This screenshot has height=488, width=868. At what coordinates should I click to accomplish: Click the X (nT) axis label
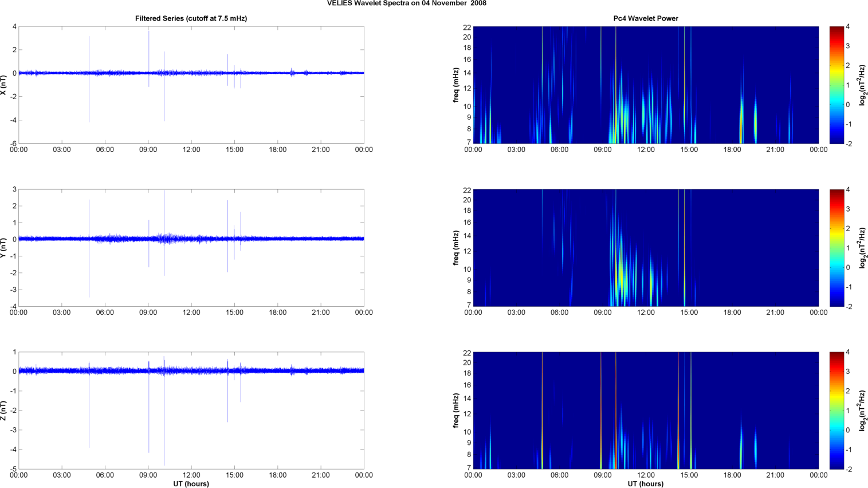point(3,85)
